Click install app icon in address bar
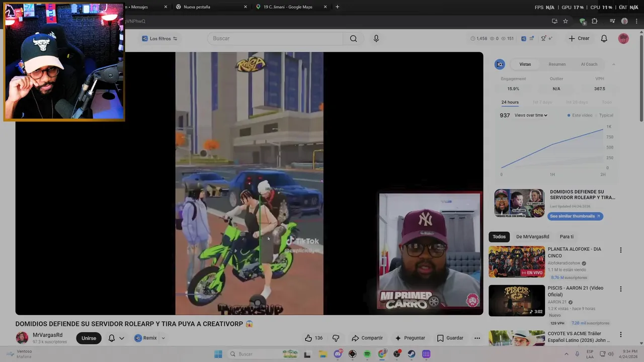The width and height of the screenshot is (644, 362). pos(554,21)
